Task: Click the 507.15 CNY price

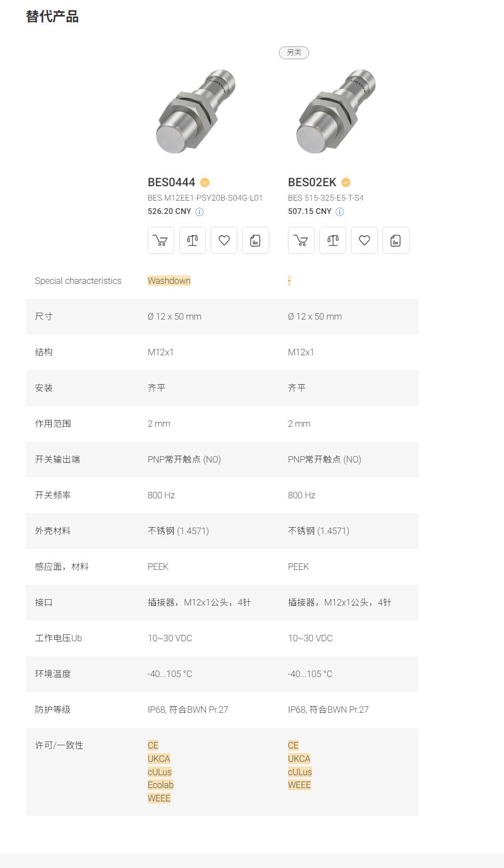Action: [309, 211]
